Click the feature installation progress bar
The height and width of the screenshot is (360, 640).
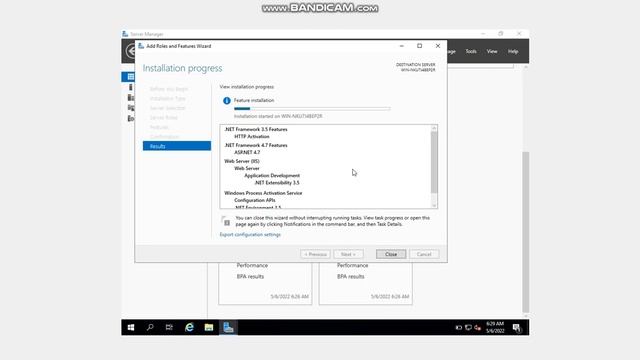click(312, 109)
